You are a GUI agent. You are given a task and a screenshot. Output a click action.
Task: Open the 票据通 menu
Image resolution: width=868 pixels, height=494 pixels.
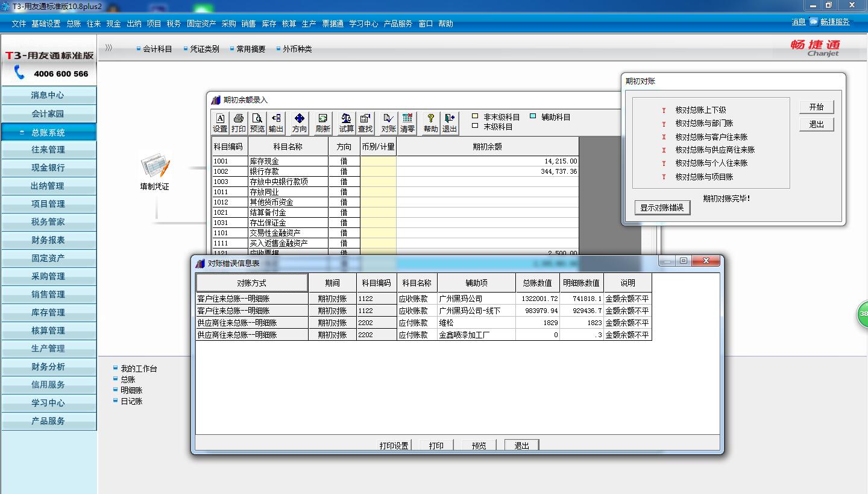[x=333, y=24]
